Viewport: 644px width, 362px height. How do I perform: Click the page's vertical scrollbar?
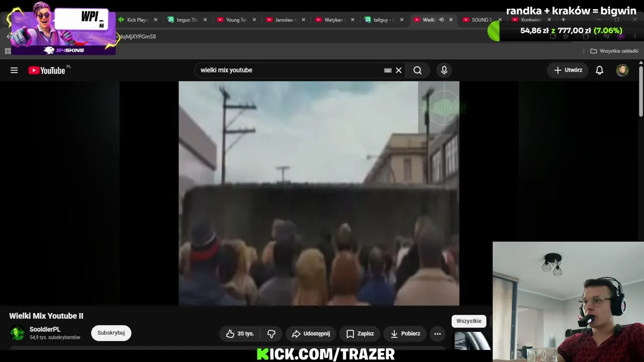pos(640,90)
